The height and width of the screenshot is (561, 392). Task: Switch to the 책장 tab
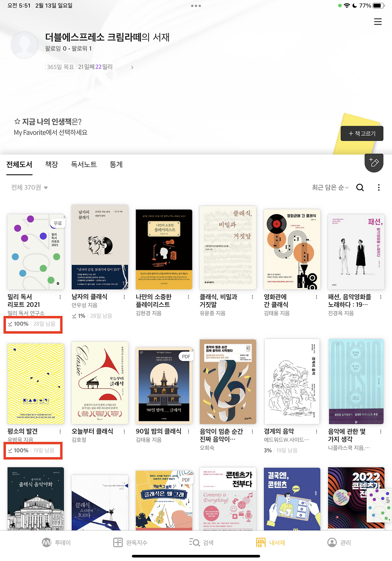[x=51, y=164]
